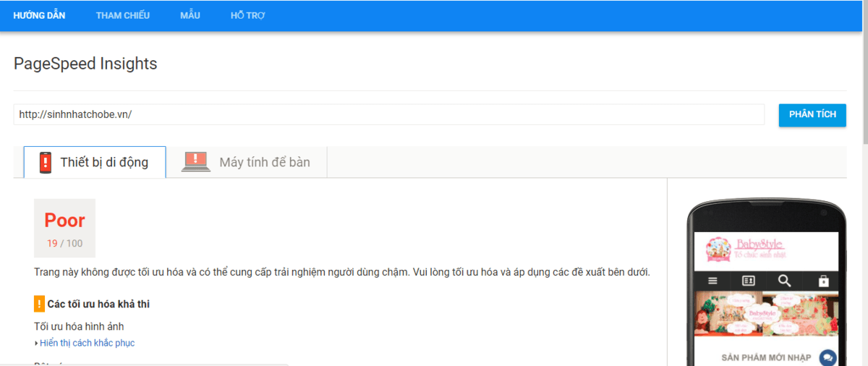The image size is (868, 366).
Task: Click the PHÂN TÍCH analyze button
Action: pos(812,115)
